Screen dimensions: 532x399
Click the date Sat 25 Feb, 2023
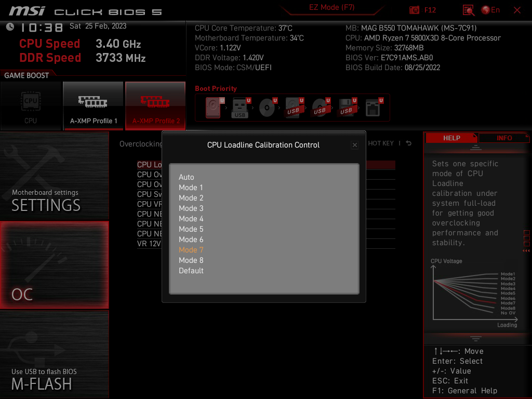pos(98,26)
